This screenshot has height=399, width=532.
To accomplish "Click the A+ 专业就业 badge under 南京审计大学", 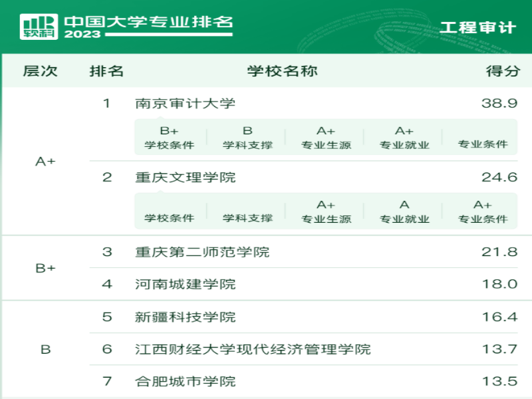I will coord(404,138).
